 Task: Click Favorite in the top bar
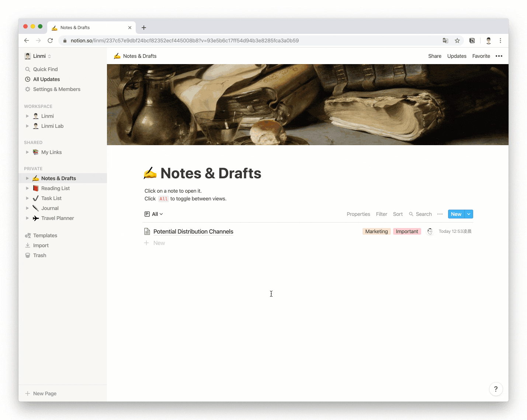point(481,56)
